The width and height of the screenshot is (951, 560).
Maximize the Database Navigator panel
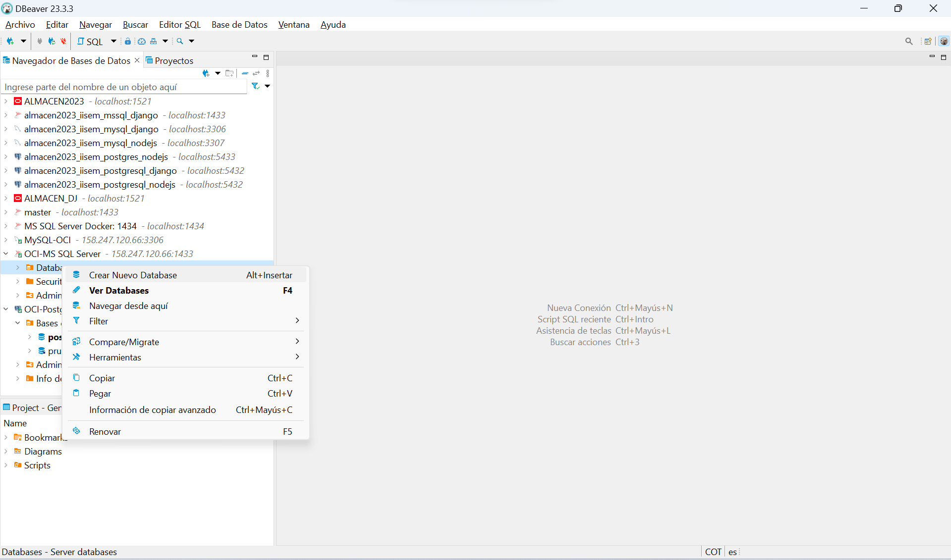pyautogui.click(x=266, y=57)
